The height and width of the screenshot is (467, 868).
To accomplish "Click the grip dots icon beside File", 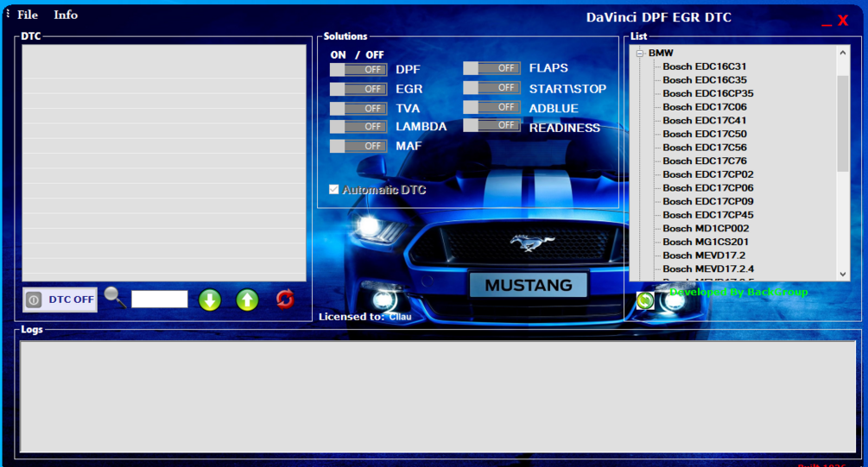I will coord(8,13).
